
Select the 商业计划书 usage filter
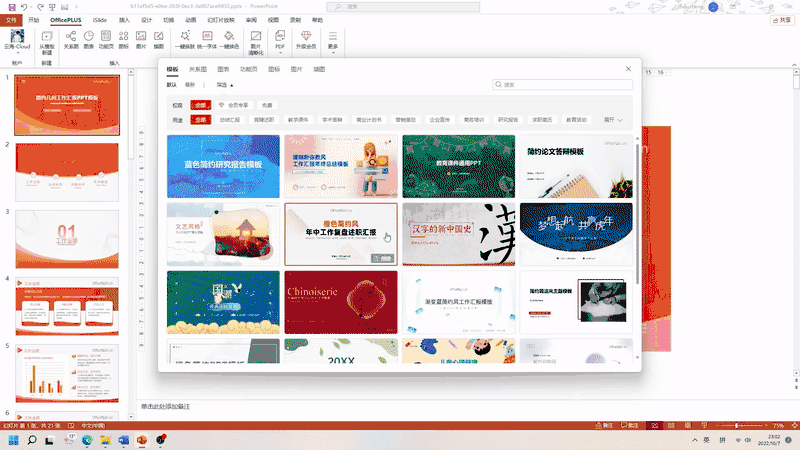(x=369, y=120)
